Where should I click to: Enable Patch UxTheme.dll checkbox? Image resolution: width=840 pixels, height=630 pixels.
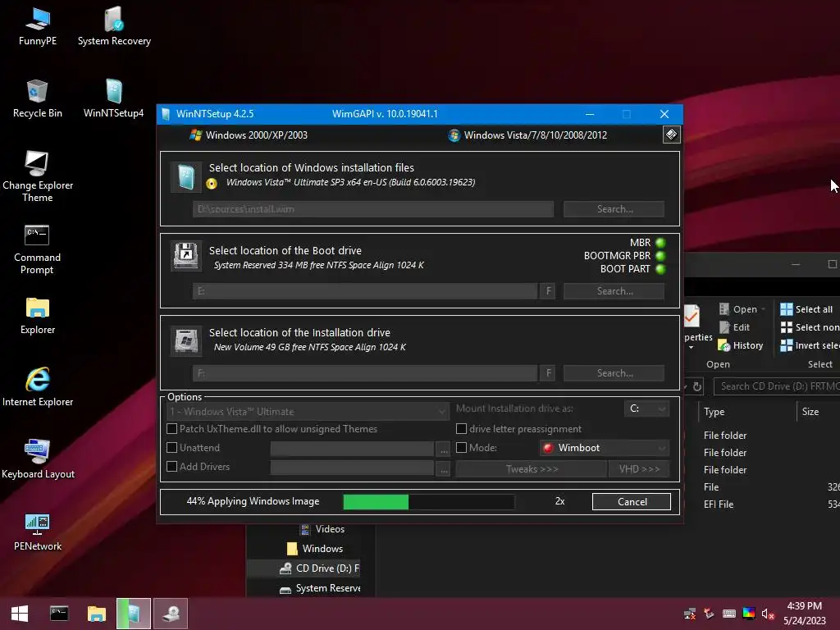click(172, 428)
